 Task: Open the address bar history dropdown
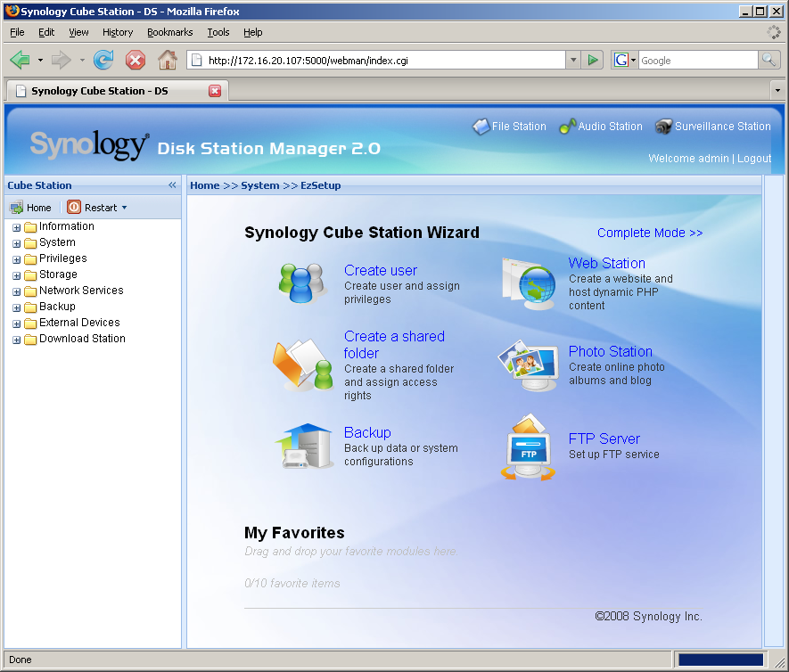click(x=573, y=61)
